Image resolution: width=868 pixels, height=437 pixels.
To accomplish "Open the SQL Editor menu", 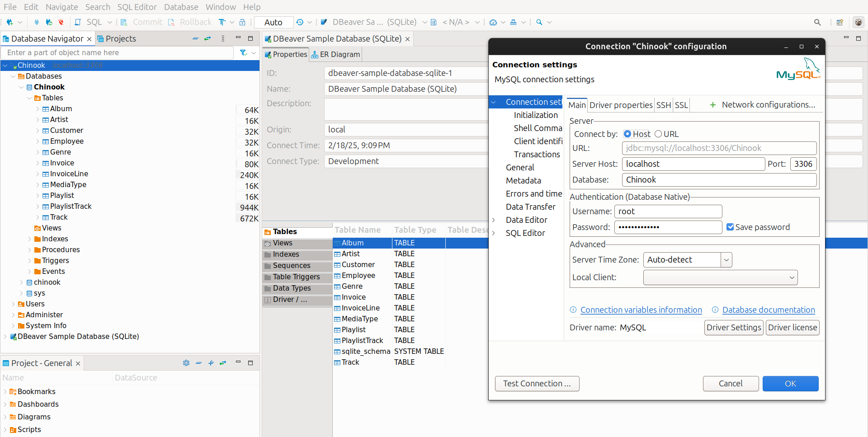I will pyautogui.click(x=137, y=7).
